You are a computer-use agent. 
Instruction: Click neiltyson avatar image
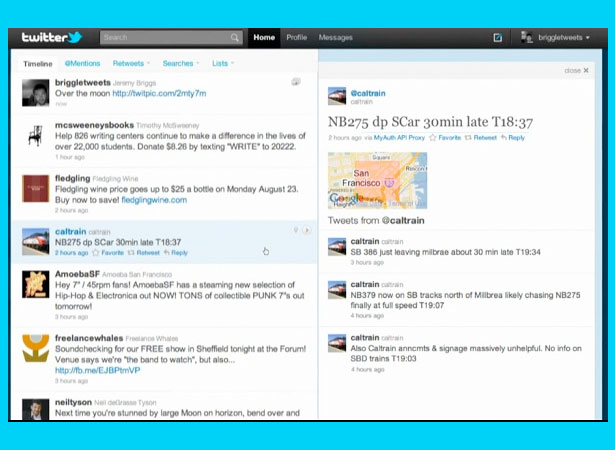pyautogui.click(x=36, y=410)
